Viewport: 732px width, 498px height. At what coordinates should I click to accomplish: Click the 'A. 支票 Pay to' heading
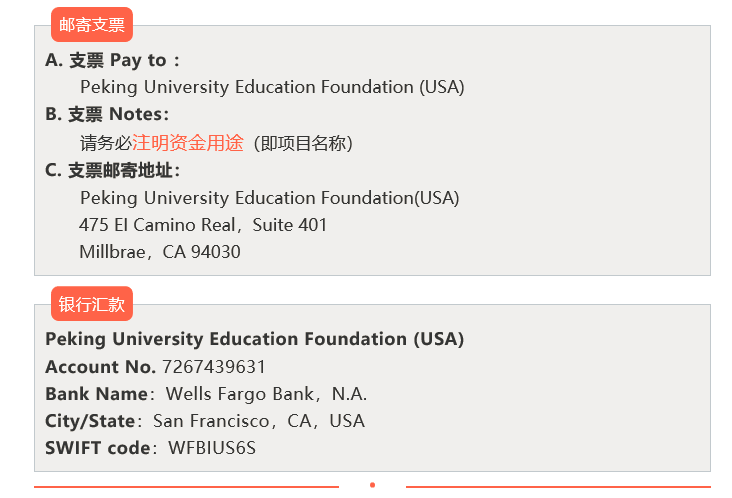point(113,60)
